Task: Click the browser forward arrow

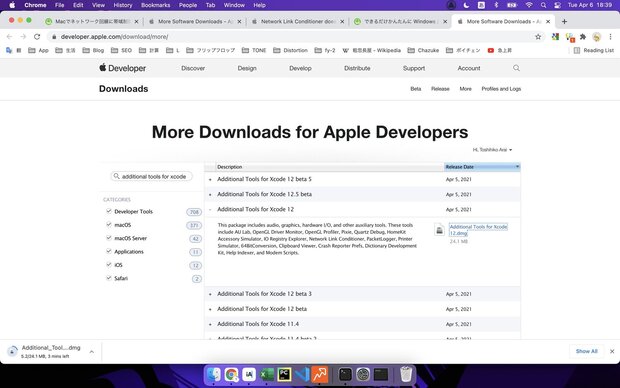Action: 23,36
